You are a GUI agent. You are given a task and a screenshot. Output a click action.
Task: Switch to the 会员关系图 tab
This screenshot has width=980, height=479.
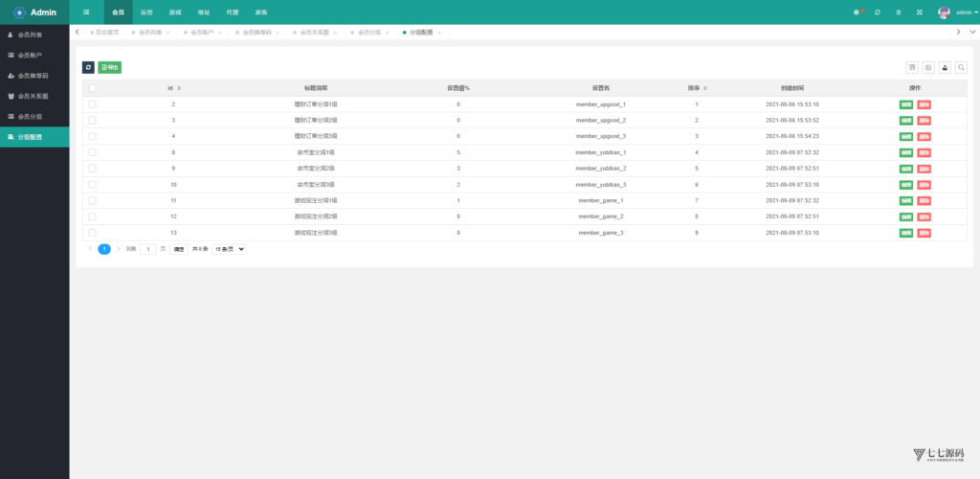tap(314, 32)
